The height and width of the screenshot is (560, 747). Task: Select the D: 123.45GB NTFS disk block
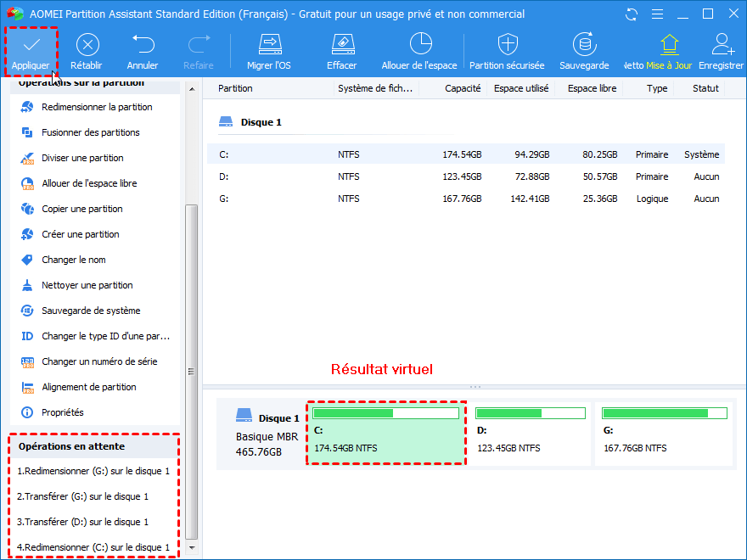(531, 434)
